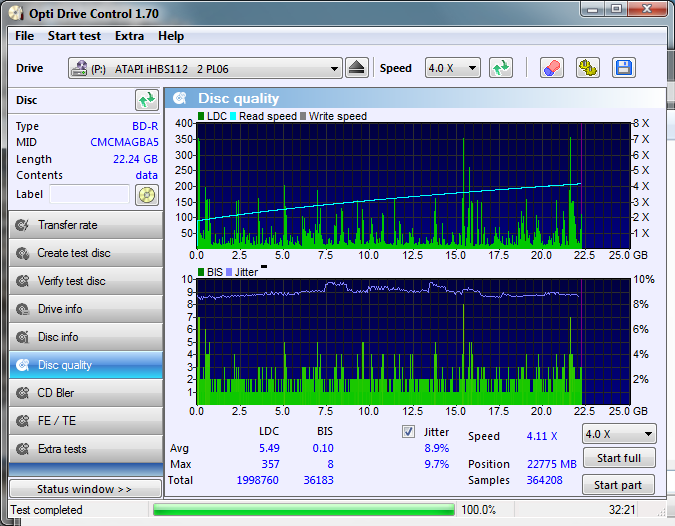
Task: Click the LDC error graph area
Action: tap(413, 186)
